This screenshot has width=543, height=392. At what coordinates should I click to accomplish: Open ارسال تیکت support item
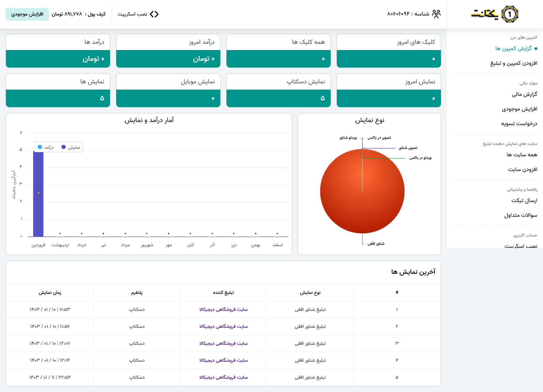click(524, 201)
